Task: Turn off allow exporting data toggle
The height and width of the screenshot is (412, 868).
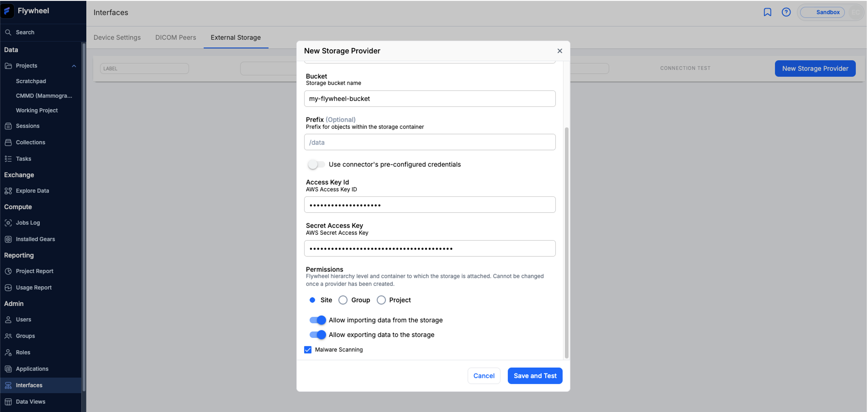Action: (x=317, y=334)
